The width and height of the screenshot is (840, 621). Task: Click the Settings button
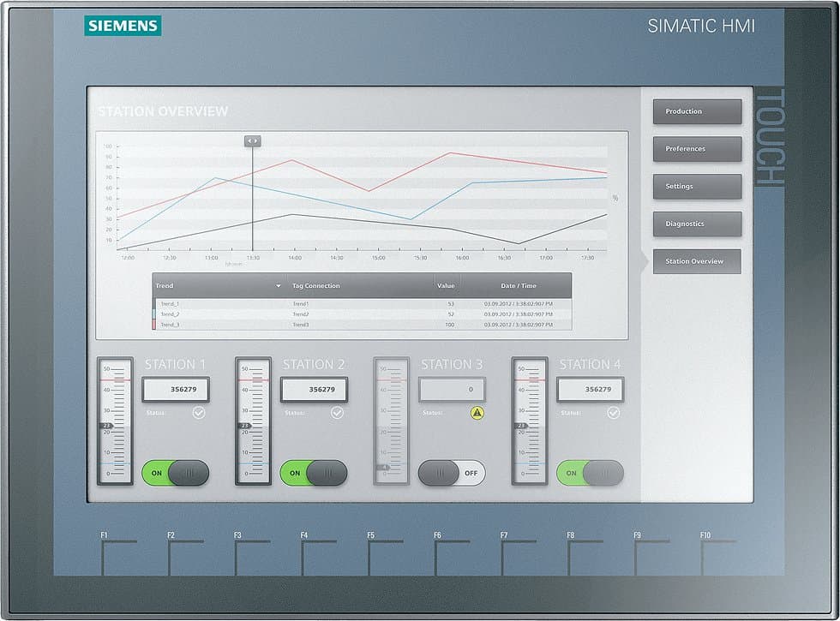point(697,187)
